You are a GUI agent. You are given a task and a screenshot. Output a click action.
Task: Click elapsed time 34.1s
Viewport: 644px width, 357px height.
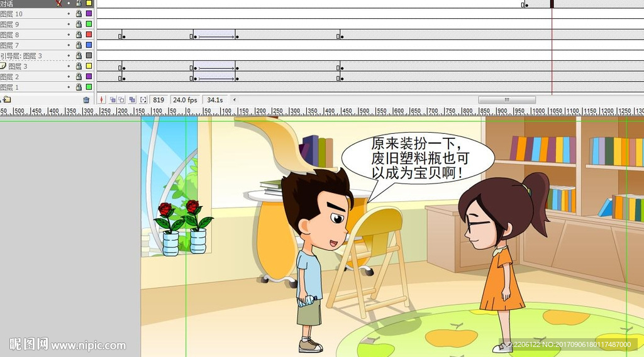pyautogui.click(x=215, y=100)
